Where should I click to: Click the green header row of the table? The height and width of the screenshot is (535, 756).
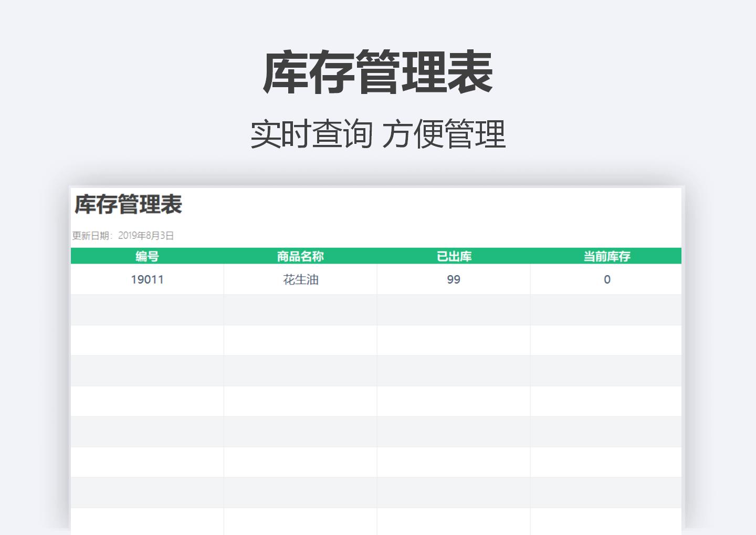click(377, 256)
